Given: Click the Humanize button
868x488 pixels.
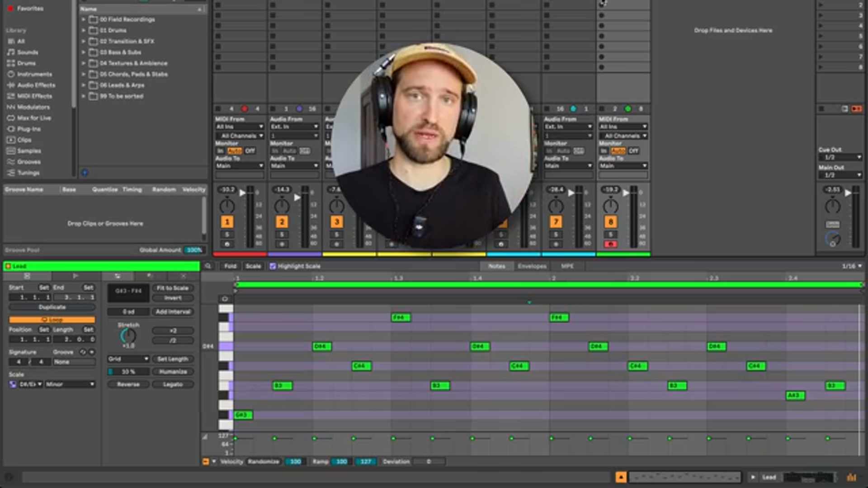Looking at the screenshot, I should (173, 371).
